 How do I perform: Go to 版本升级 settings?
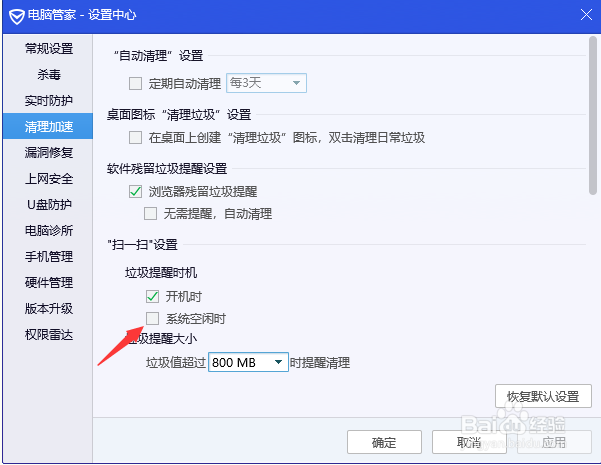[x=49, y=308]
